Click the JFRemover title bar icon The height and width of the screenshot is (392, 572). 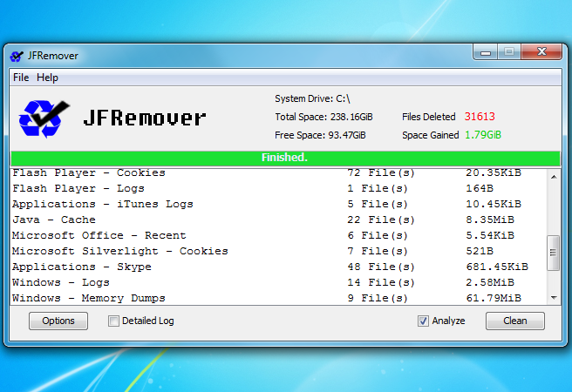[x=16, y=56]
